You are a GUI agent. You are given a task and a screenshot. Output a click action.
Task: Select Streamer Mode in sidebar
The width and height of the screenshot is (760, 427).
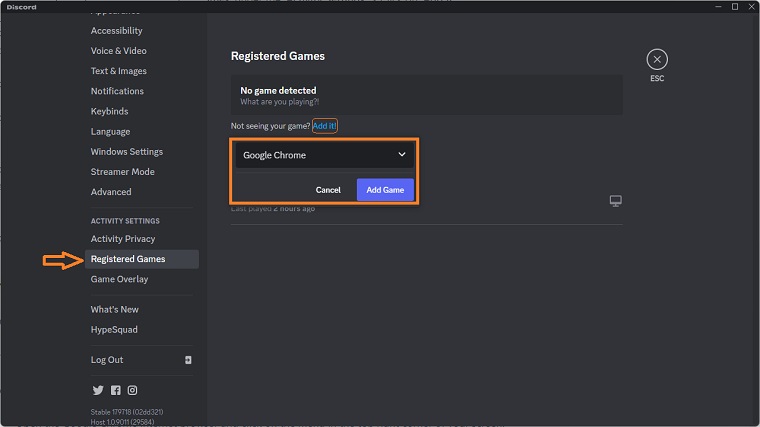tap(122, 172)
